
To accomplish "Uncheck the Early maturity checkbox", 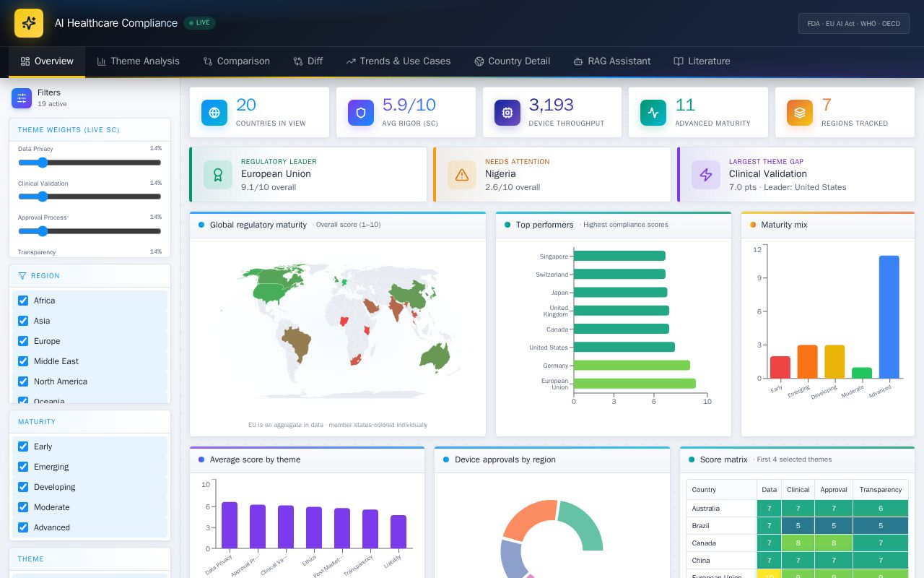I will tap(23, 447).
